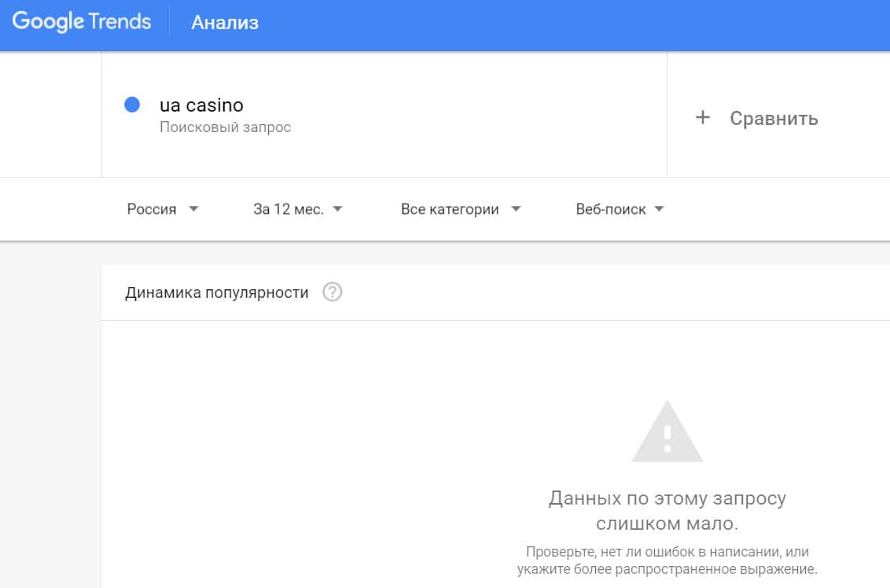The height and width of the screenshot is (588, 890).
Task: Open the Анализ section in header
Action: [x=225, y=23]
